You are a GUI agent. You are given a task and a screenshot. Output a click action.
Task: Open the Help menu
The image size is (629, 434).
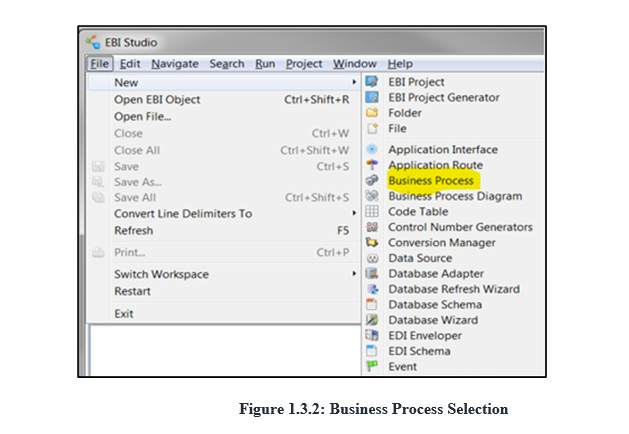[400, 63]
